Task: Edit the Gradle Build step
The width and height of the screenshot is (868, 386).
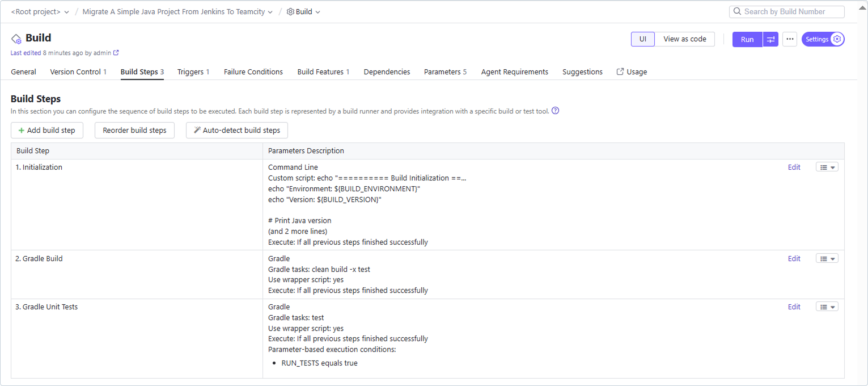Action: click(x=794, y=258)
